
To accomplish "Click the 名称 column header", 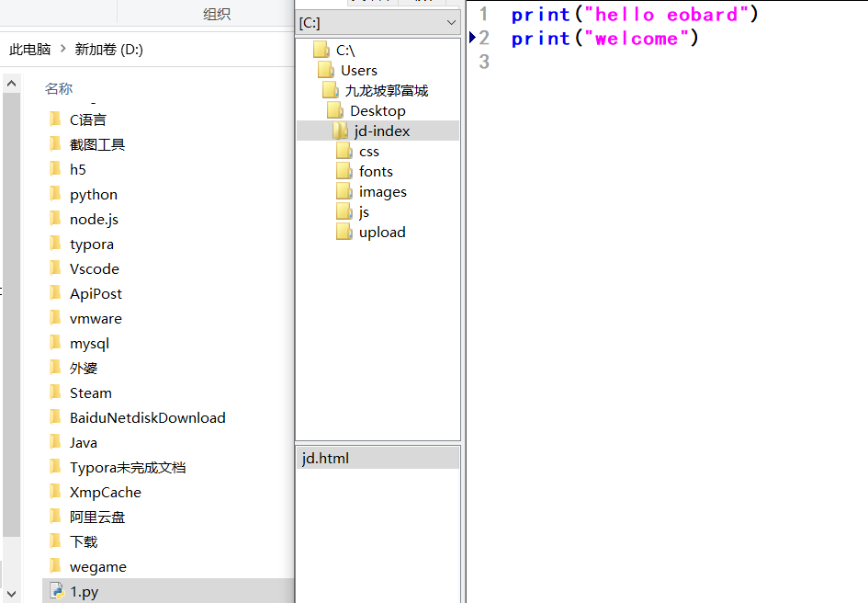I will pyautogui.click(x=59, y=88).
